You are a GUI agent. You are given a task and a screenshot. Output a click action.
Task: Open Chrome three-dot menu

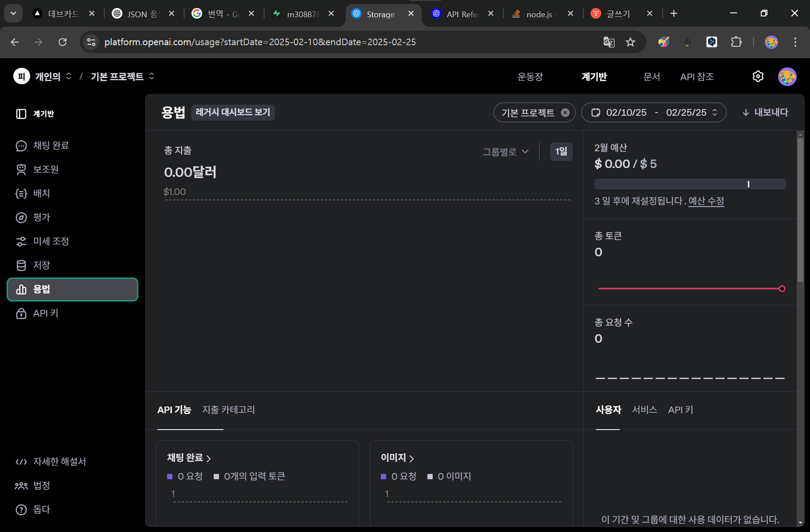point(795,42)
